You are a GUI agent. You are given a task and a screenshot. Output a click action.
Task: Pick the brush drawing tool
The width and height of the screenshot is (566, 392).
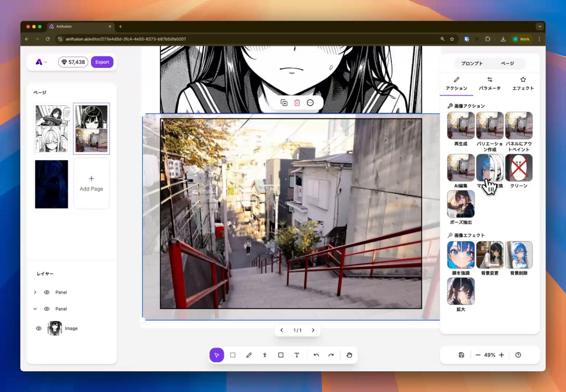pos(249,355)
